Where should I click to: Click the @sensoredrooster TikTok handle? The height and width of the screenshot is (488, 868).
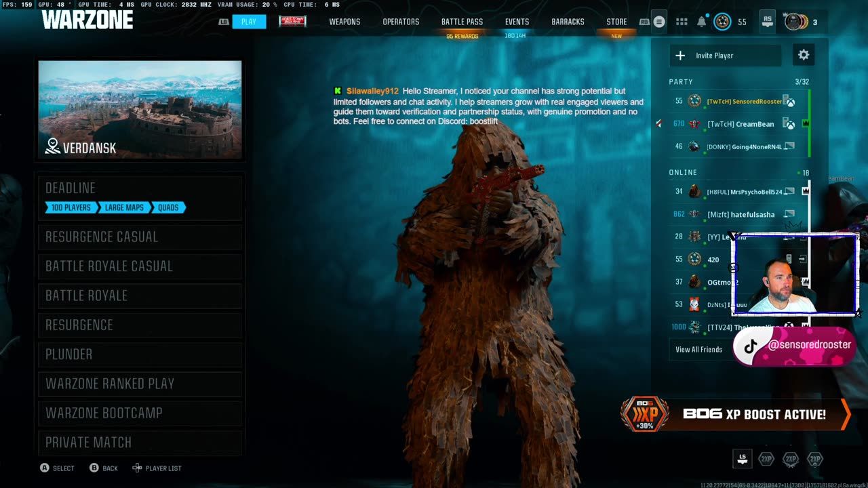810,345
